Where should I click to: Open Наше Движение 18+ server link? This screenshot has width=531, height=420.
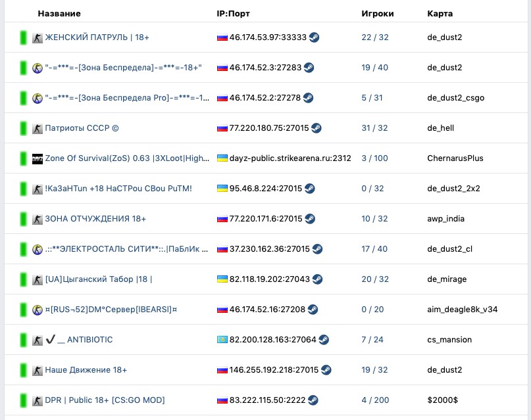tap(86, 370)
